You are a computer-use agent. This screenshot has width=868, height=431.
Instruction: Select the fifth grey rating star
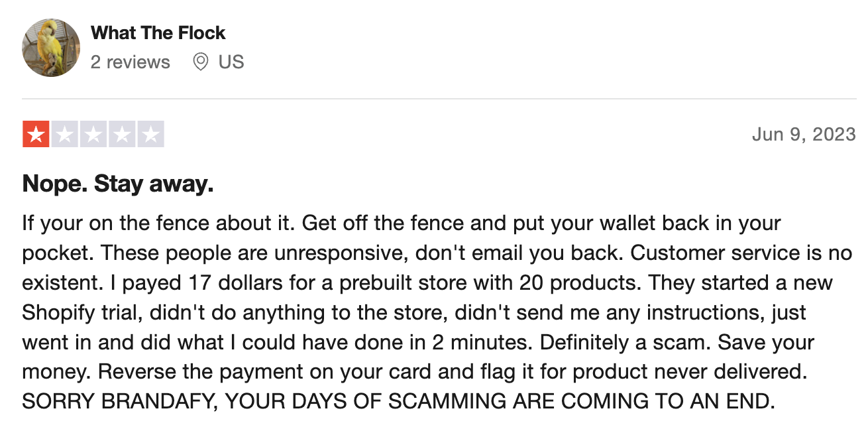point(150,135)
